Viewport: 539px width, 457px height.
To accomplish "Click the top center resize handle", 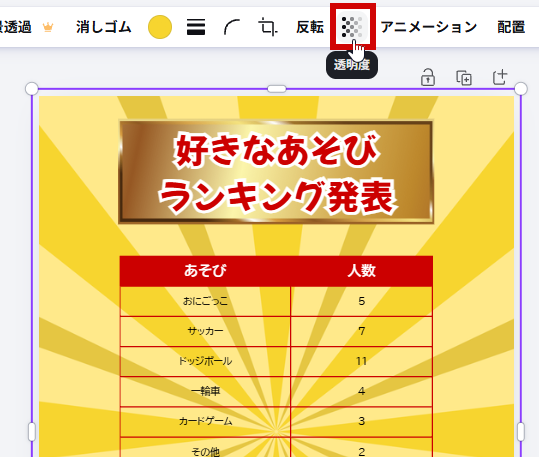I will point(277,89).
